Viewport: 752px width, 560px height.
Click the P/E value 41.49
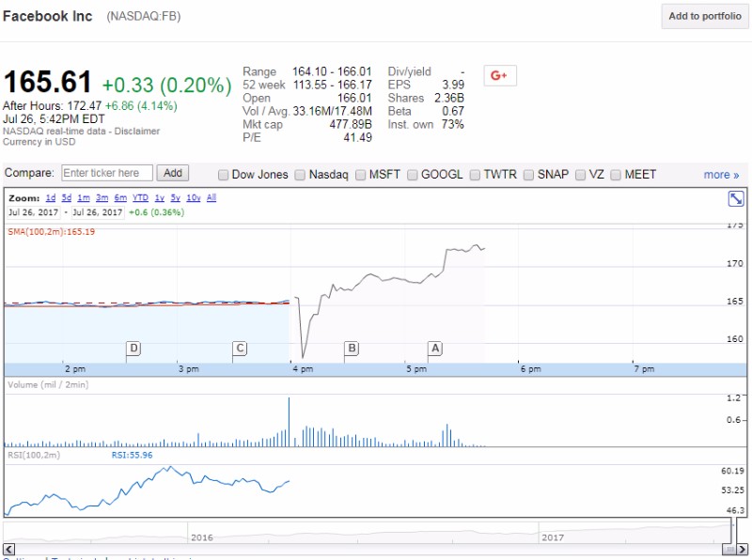click(358, 137)
